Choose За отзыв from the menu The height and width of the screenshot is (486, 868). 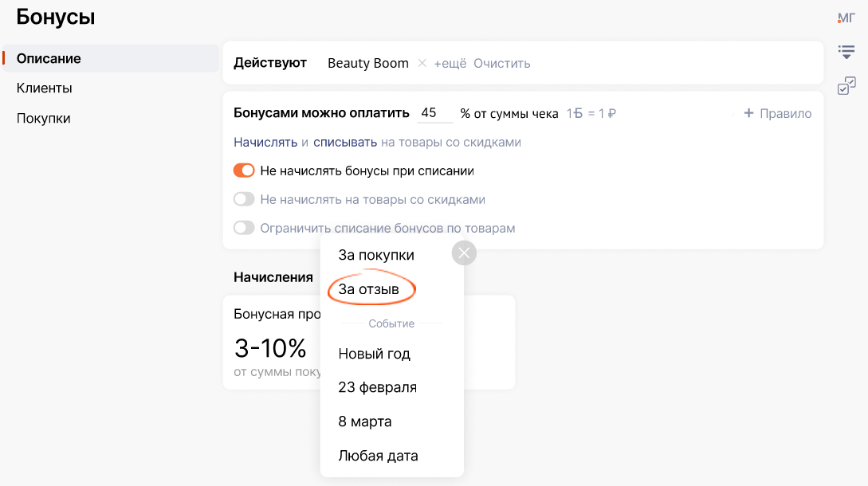[x=369, y=289]
